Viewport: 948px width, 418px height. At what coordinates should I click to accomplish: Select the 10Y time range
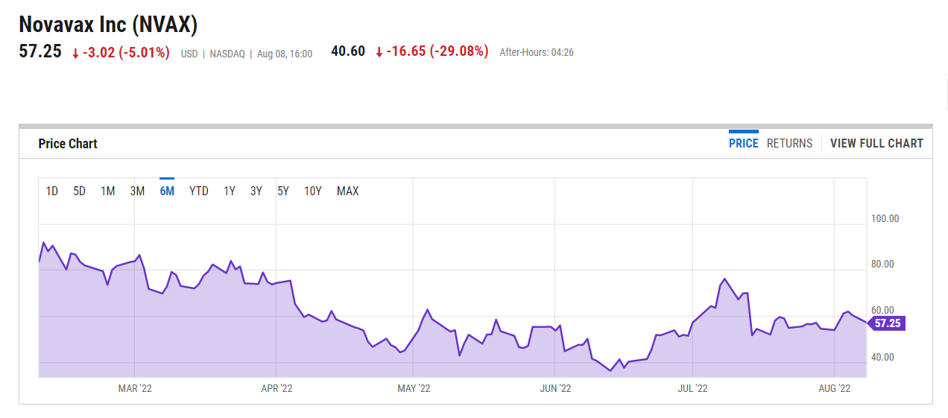pos(313,191)
